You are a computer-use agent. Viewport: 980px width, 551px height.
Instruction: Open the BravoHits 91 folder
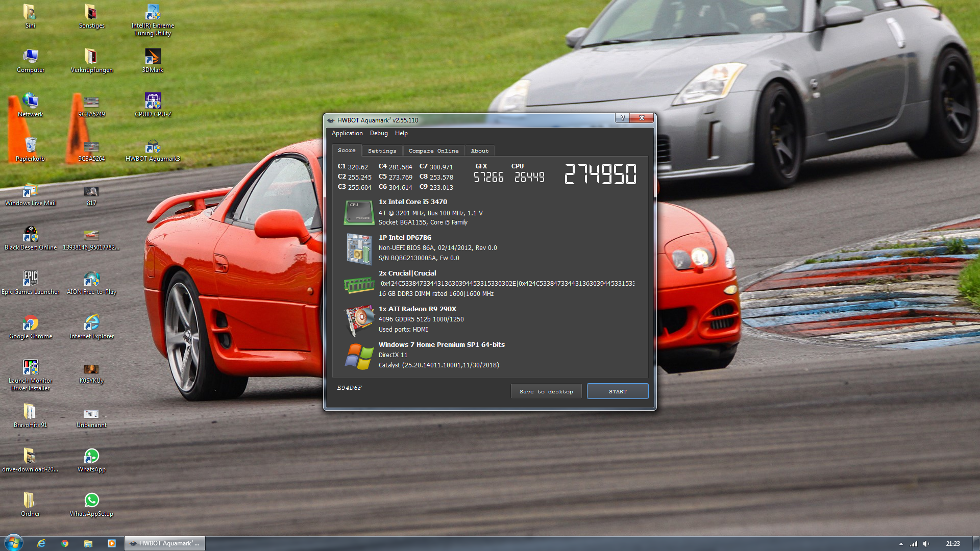click(x=30, y=416)
